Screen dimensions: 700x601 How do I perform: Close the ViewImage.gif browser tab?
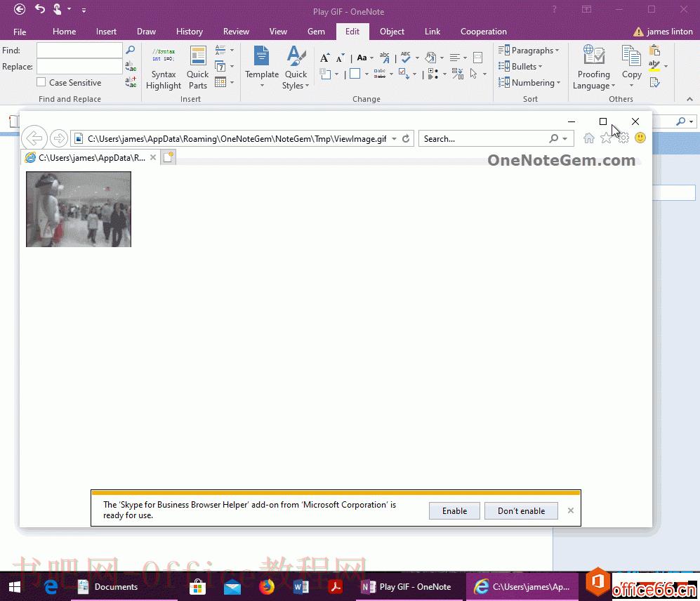(x=153, y=157)
